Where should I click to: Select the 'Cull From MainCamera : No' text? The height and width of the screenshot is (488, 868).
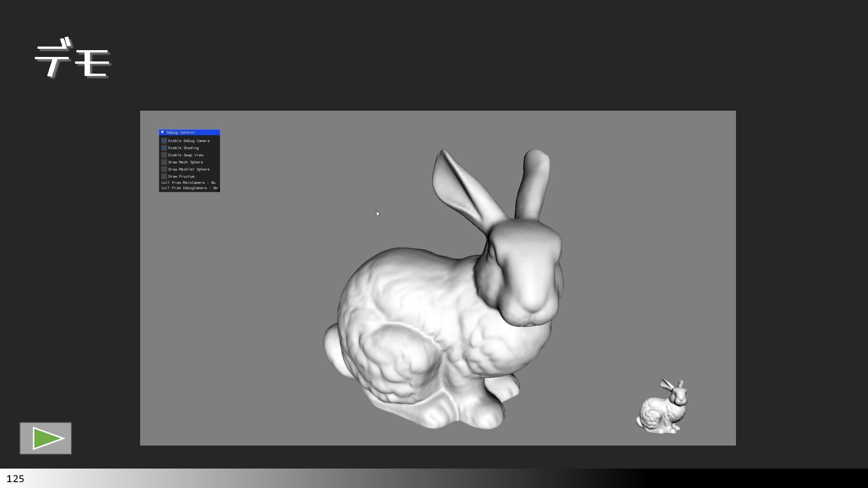tap(189, 183)
